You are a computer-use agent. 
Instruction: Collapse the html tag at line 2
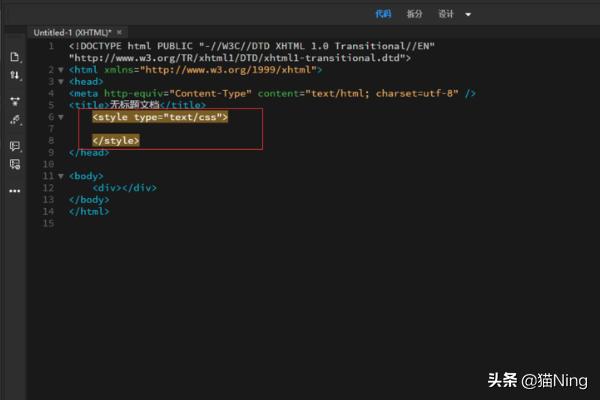(59, 70)
